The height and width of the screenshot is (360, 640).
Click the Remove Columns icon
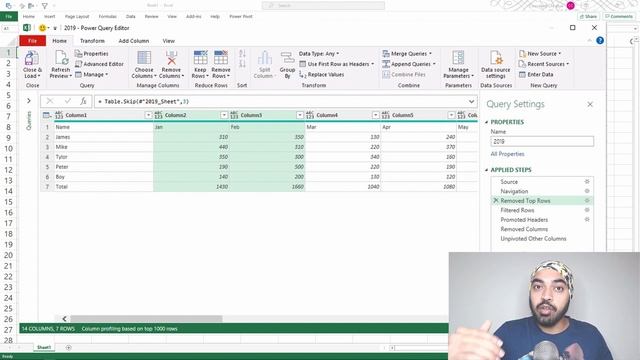tap(171, 58)
